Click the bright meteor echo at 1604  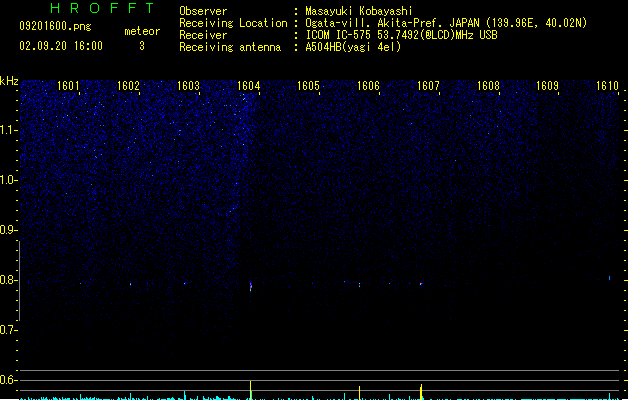pyautogui.click(x=251, y=286)
